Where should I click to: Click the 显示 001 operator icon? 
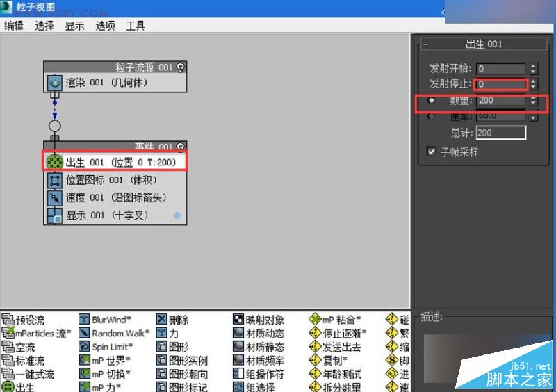point(55,215)
